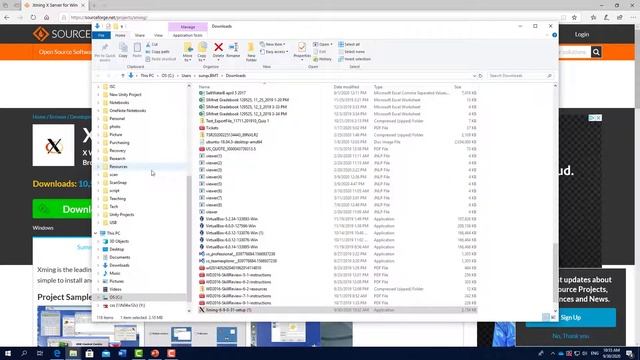The image size is (640, 360).
Task: Select Documents under This PC
Action: coord(120,257)
